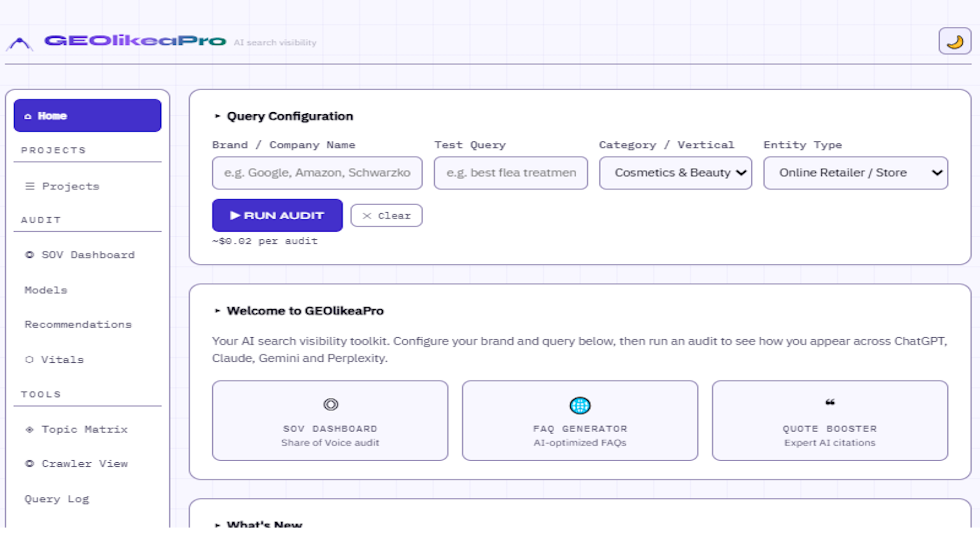This screenshot has width=980, height=551.
Task: Open Vitals in the sidebar
Action: click(87, 360)
